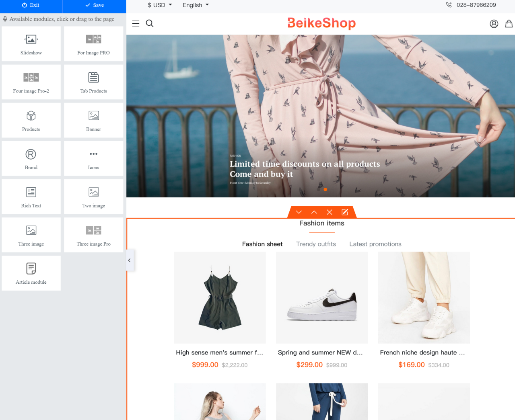
Task: Select the Tab Products module
Action: point(93,82)
